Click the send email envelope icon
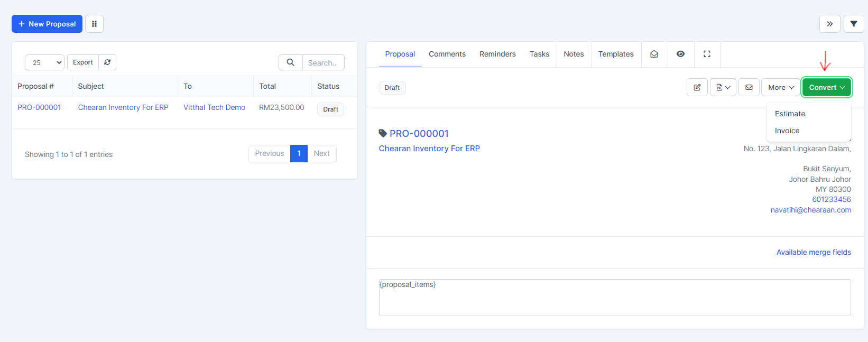This screenshot has width=868, height=342. click(x=749, y=87)
